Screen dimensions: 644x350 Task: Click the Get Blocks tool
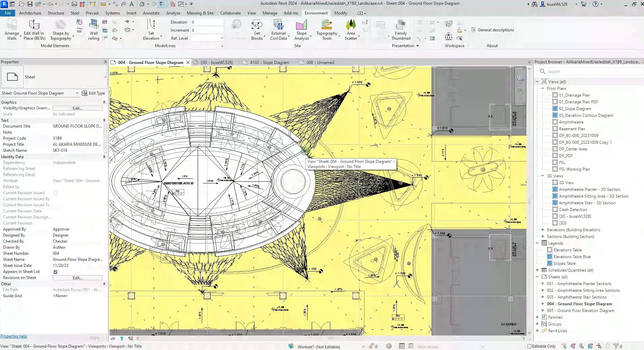[x=257, y=30]
